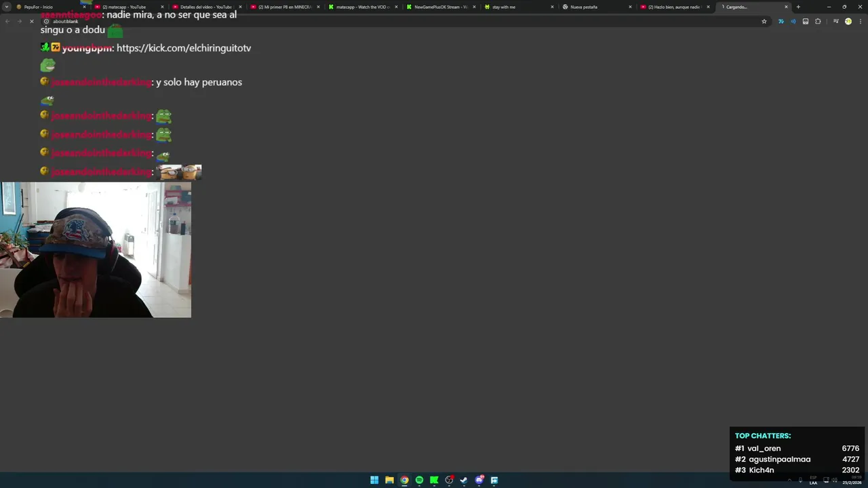Show the taskbar clock and date
Image resolution: width=868 pixels, height=488 pixels.
pos(852,480)
